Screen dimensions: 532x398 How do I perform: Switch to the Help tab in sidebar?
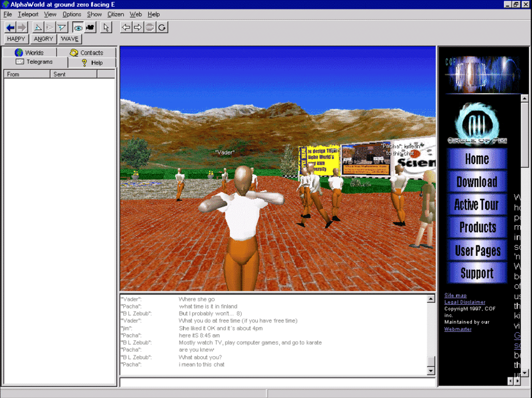[92, 63]
